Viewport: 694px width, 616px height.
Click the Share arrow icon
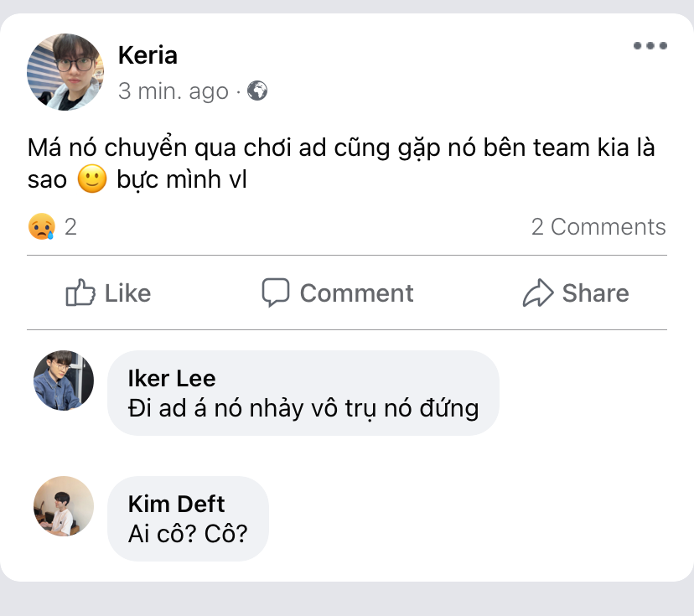point(537,293)
